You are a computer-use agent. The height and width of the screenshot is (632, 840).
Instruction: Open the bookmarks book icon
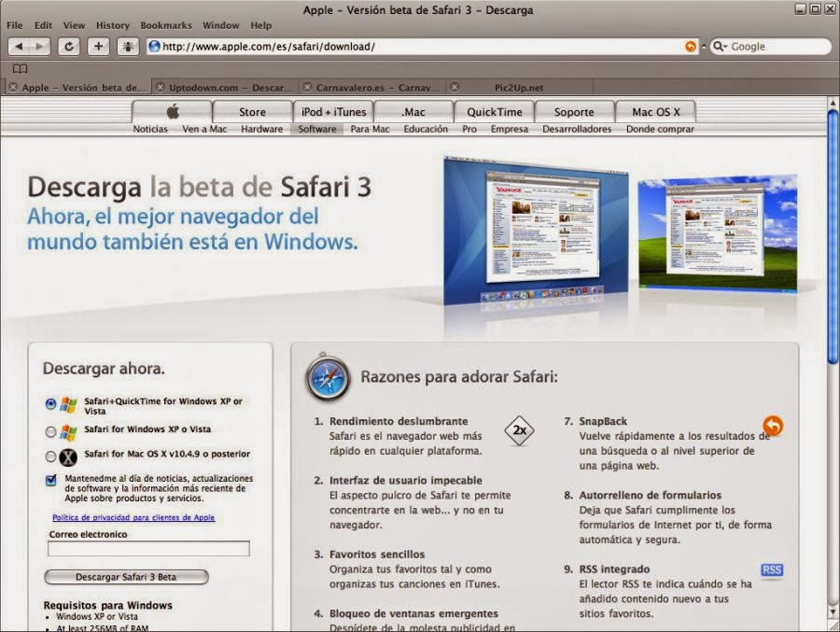pyautogui.click(x=20, y=68)
